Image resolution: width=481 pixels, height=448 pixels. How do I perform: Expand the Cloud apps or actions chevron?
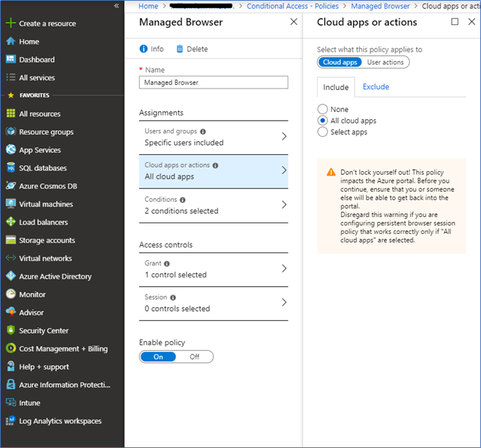coord(284,170)
